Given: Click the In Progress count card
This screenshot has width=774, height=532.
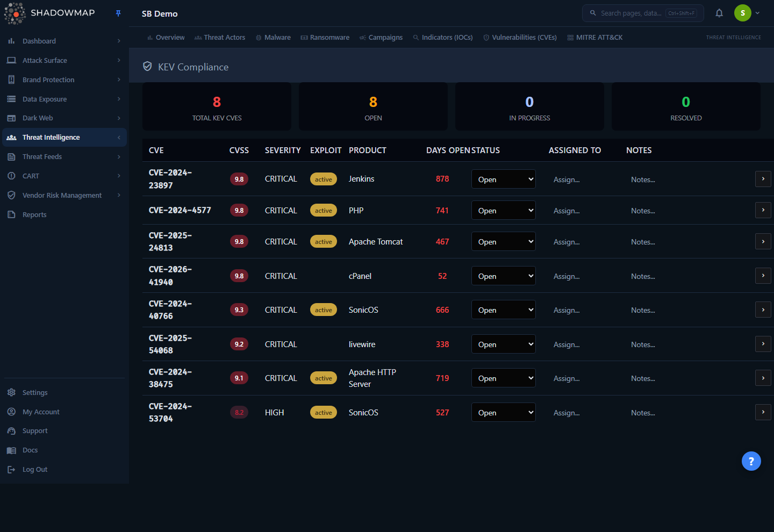Looking at the screenshot, I should pos(529,106).
